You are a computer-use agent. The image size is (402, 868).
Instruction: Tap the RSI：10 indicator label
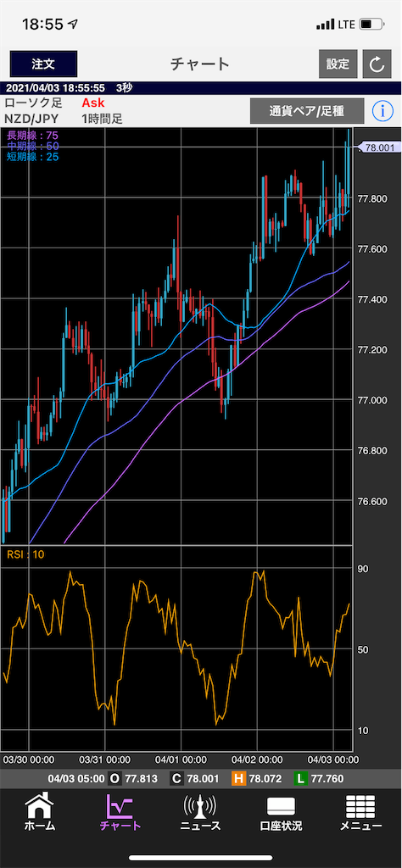[25, 554]
